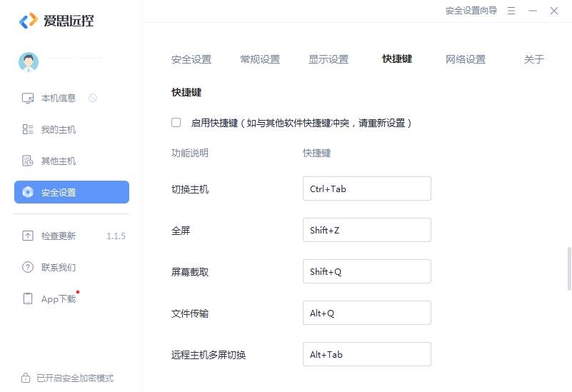Image resolution: width=572 pixels, height=392 pixels.
Task: Click the App下载 phone icon
Action: (x=28, y=298)
